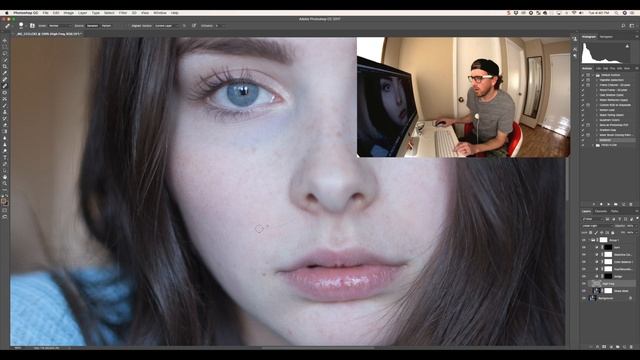
Task: Click the begin recording action button
Action: point(601,204)
